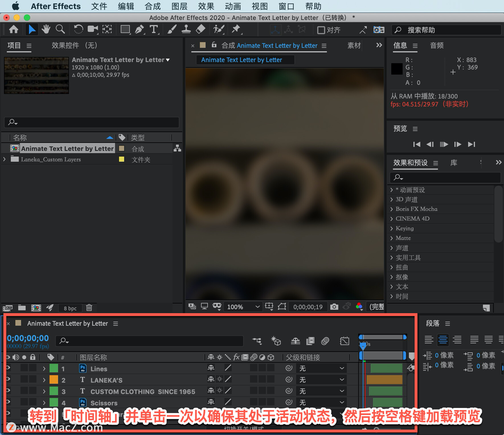Click the 8 bpc color depth button

point(70,308)
